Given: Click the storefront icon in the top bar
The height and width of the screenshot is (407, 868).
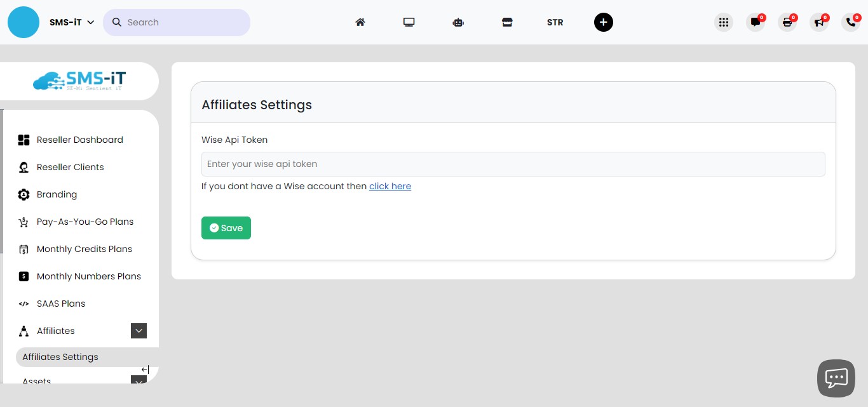Looking at the screenshot, I should click(507, 22).
